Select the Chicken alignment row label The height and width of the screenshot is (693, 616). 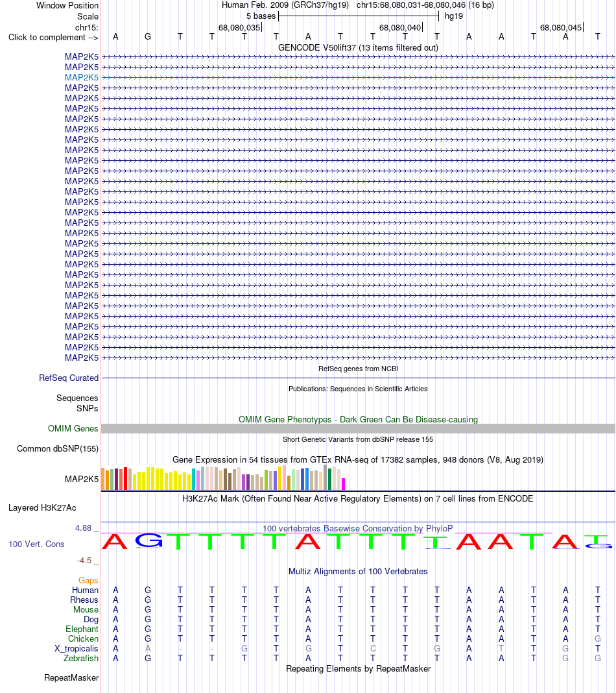click(x=83, y=638)
